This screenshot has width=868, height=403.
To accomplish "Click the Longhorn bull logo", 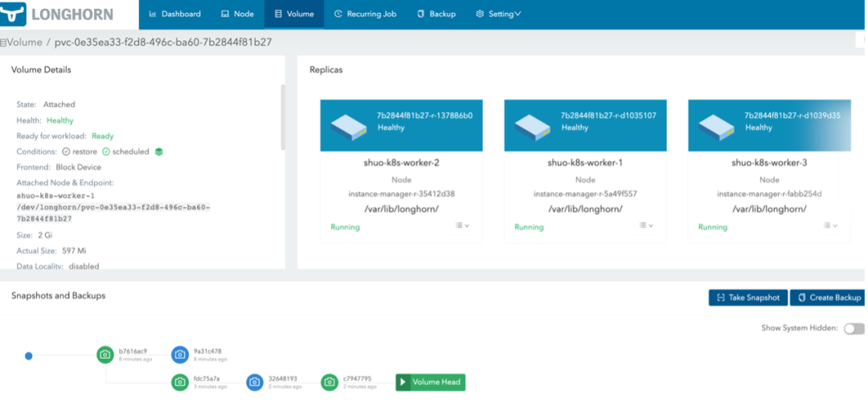I will point(14,14).
